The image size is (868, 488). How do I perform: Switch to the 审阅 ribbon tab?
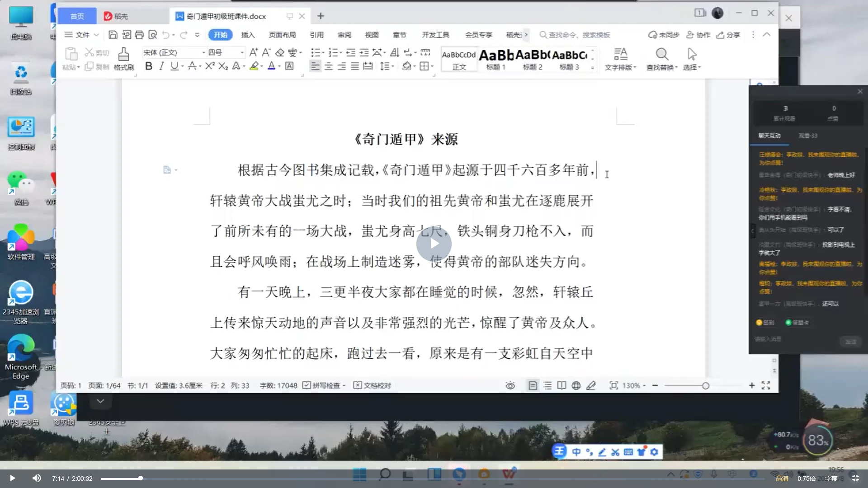point(344,35)
